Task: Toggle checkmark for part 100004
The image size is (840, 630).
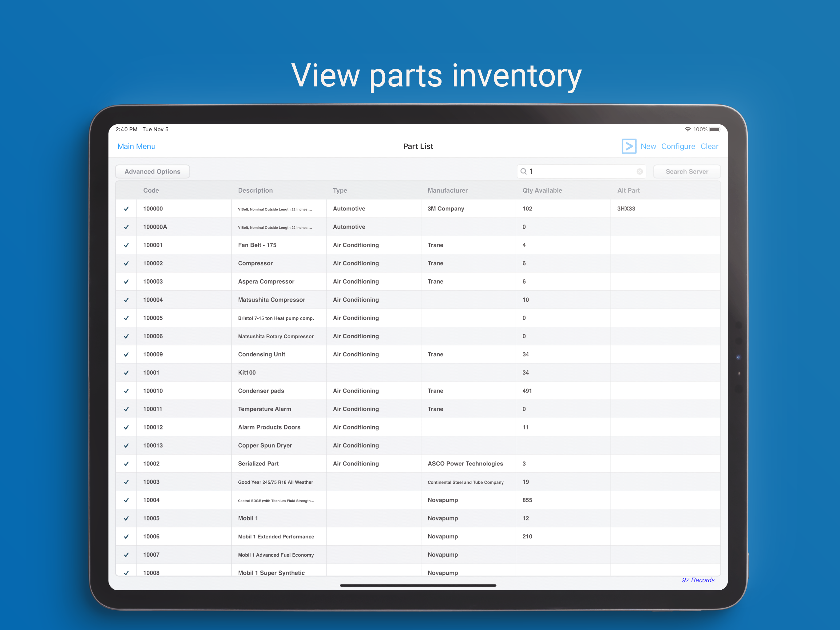Action: 126,300
